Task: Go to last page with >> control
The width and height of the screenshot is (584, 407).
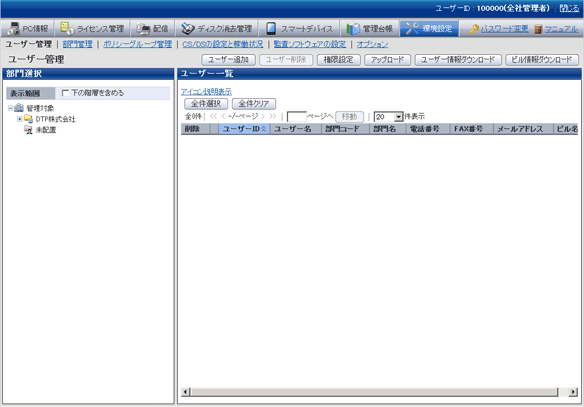Action: pyautogui.click(x=273, y=117)
